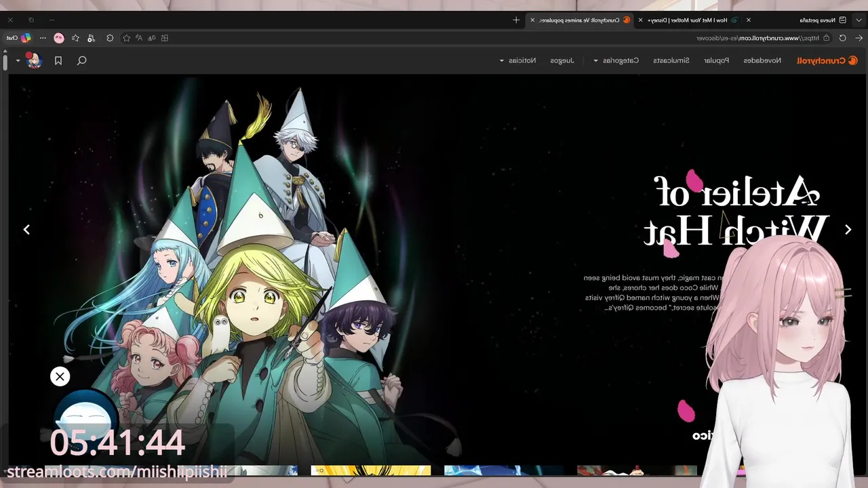The image size is (868, 488).
Task: Click the page vertical scrollbar
Action: 5,62
